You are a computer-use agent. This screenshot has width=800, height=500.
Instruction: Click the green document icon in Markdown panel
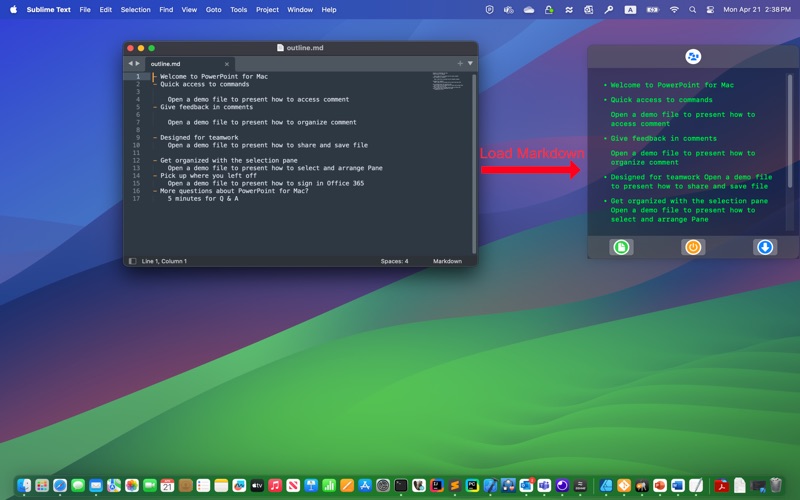pos(621,247)
